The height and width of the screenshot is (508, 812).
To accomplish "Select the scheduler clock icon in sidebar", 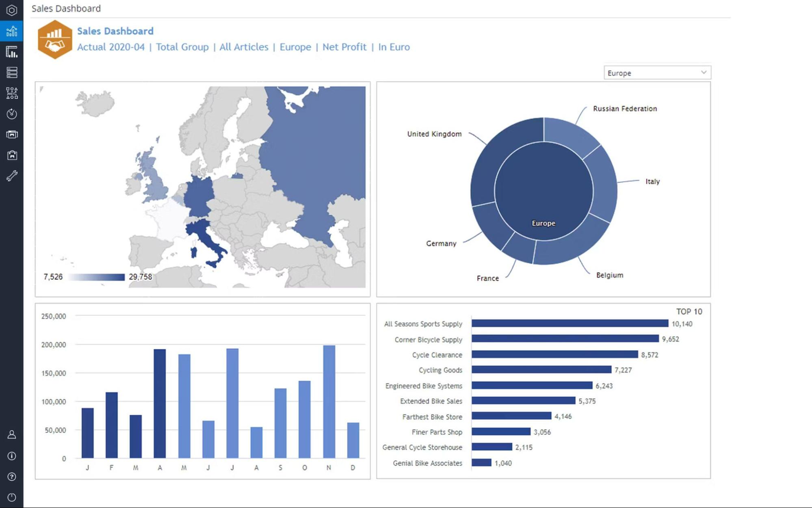I will pos(12,114).
